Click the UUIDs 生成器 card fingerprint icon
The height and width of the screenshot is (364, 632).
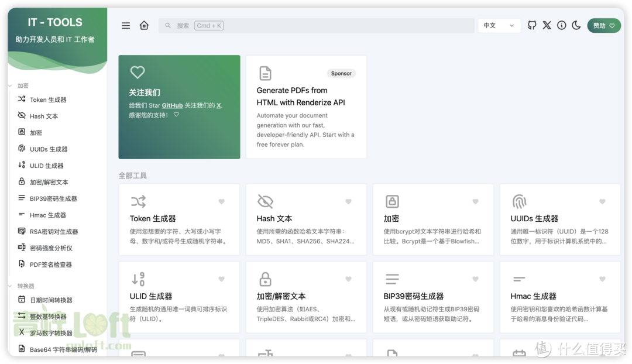click(x=519, y=202)
